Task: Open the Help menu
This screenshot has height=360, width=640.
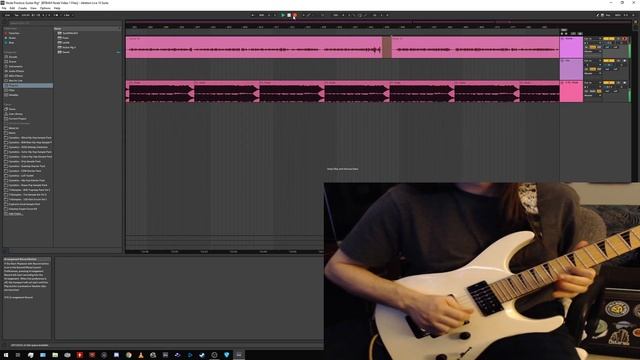Action: [x=57, y=8]
